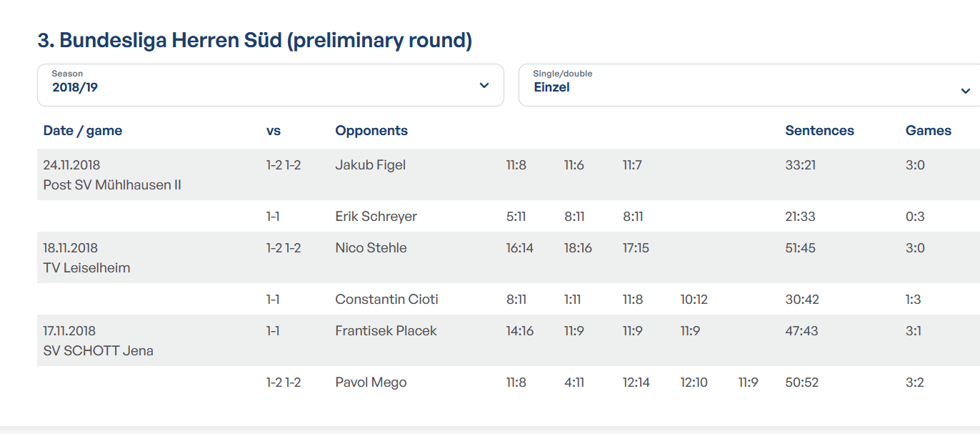The width and height of the screenshot is (980, 434).
Task: Open the SV SCHOTT Jena match
Action: (98, 351)
